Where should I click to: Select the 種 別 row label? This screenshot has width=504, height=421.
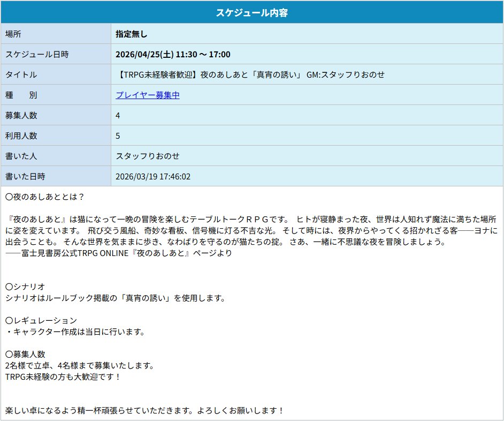(21, 95)
